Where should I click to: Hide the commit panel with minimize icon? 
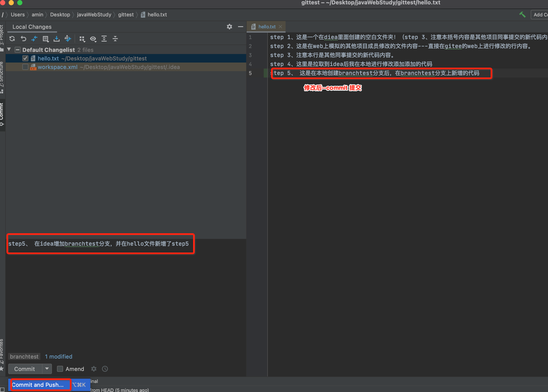tap(241, 27)
